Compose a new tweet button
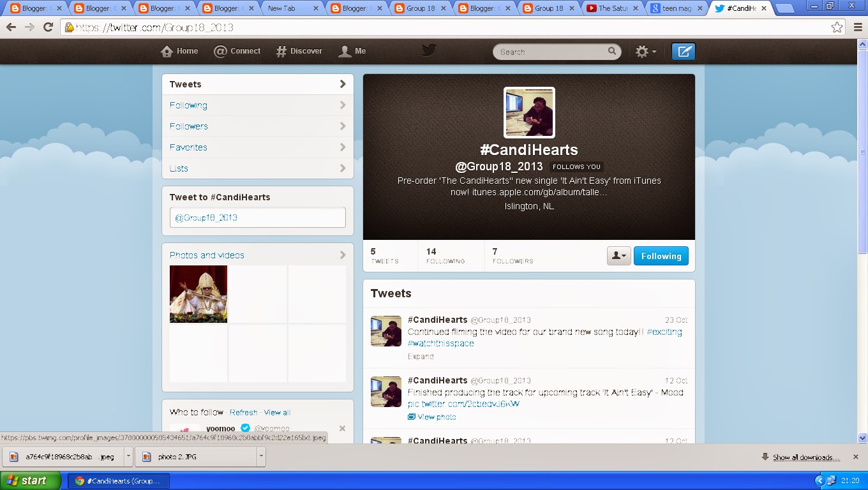 pyautogui.click(x=683, y=52)
